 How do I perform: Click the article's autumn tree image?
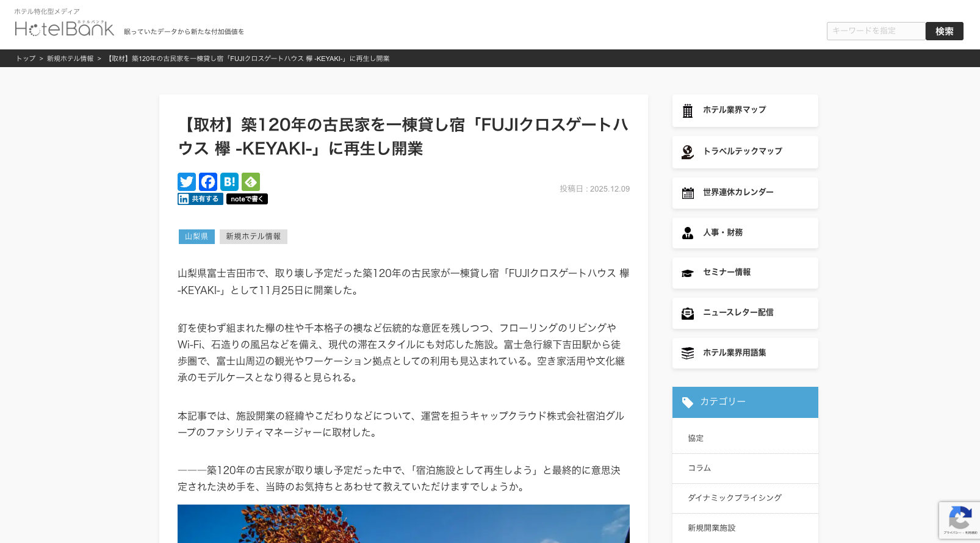(x=403, y=523)
